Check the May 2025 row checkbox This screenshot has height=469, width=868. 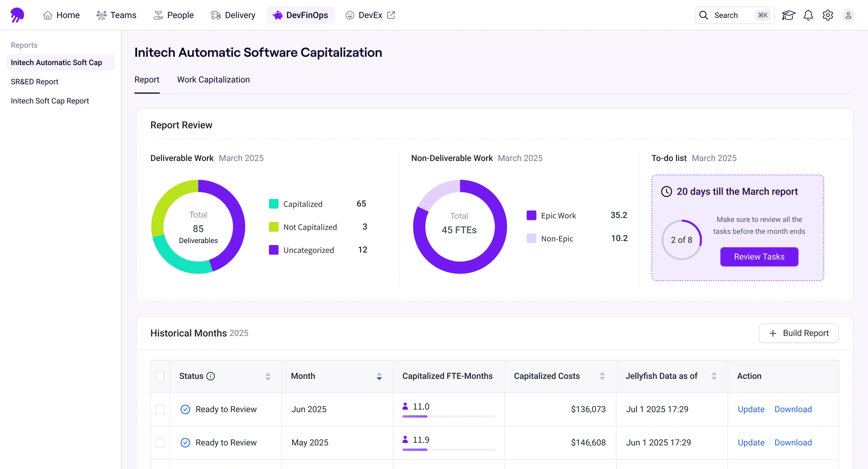point(160,443)
